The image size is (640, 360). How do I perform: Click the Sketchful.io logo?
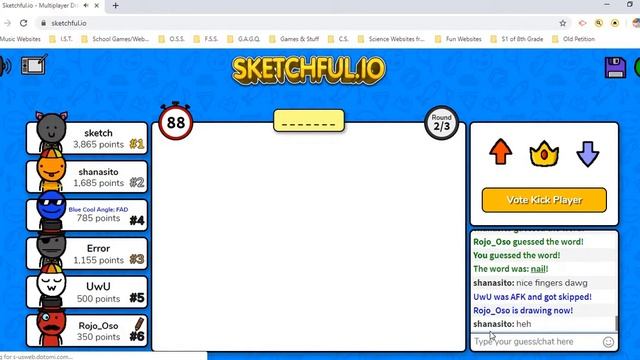309,70
